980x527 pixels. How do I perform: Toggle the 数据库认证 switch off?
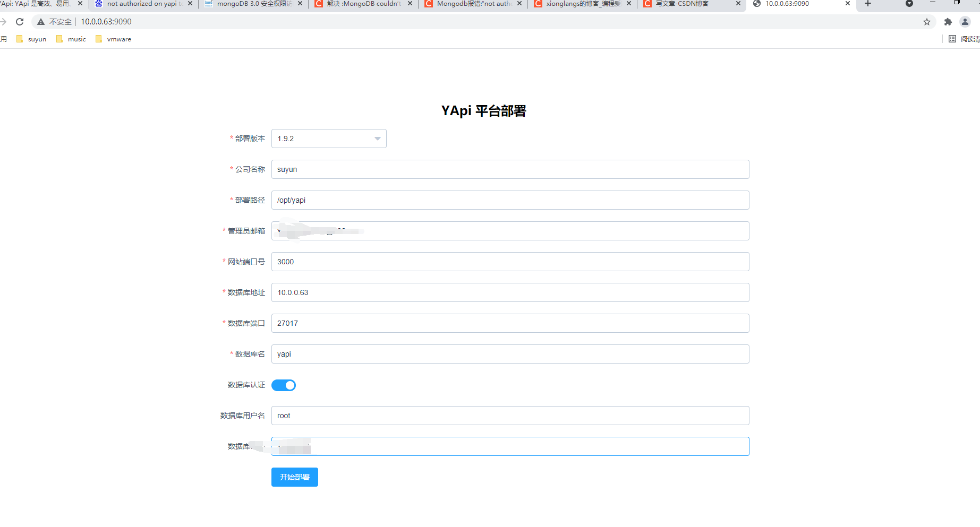point(284,385)
